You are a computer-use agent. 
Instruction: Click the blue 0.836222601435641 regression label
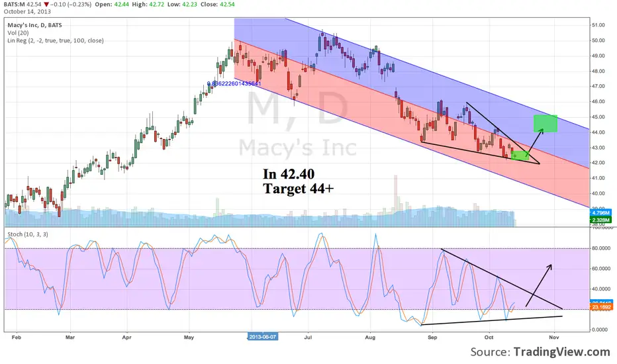pos(234,83)
